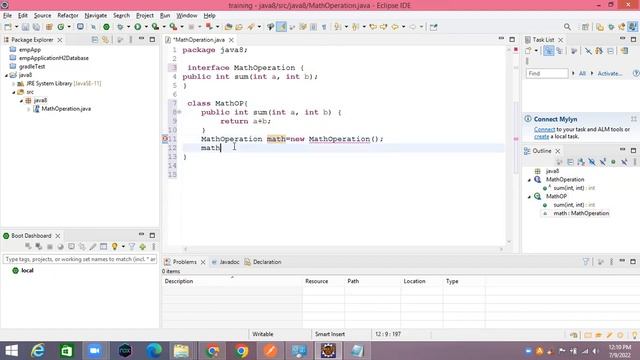Open the Refactor menu
Screen dimensions: 640x360
pos(68,15)
